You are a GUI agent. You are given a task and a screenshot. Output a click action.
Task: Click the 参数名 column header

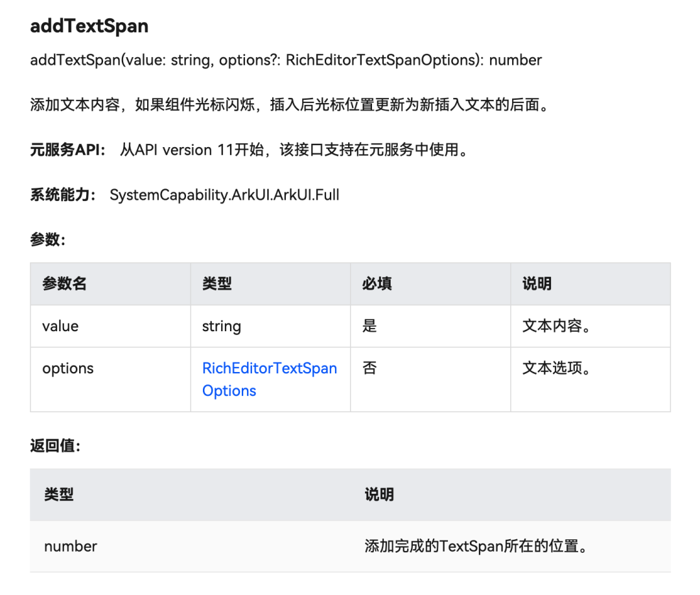click(x=64, y=284)
